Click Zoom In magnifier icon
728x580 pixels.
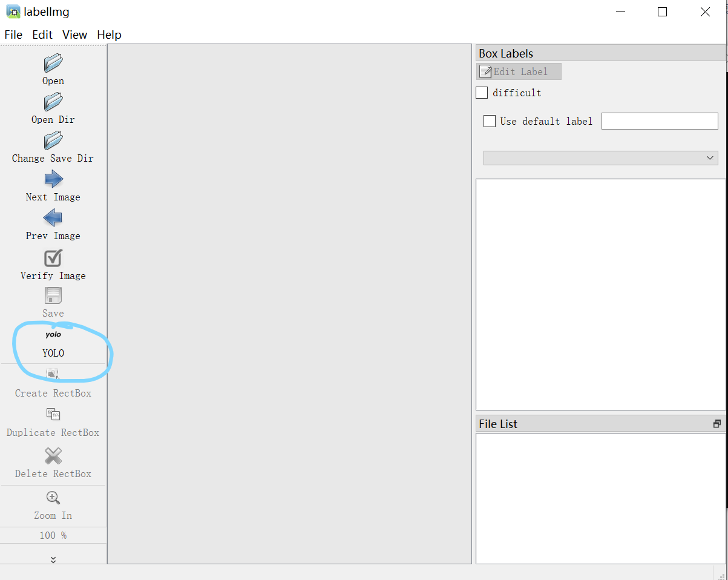(53, 498)
